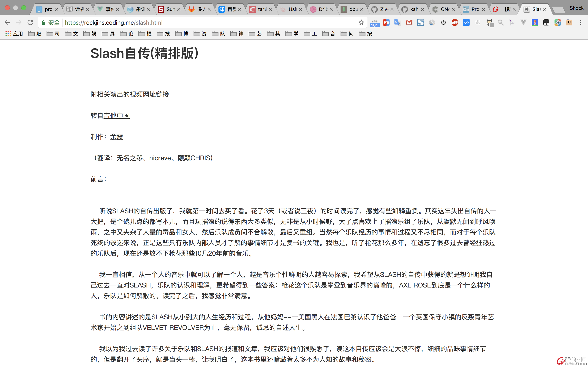Screen dimensions: 588x367
Task: Switch to the 百度 translate tab
Action: (229, 9)
